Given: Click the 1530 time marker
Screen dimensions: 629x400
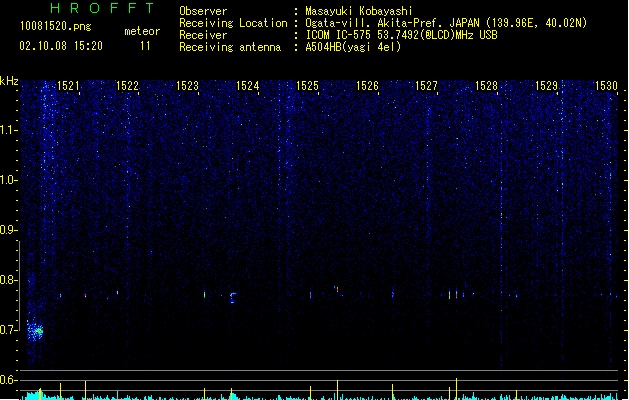Looking at the screenshot, I should click(x=606, y=86).
